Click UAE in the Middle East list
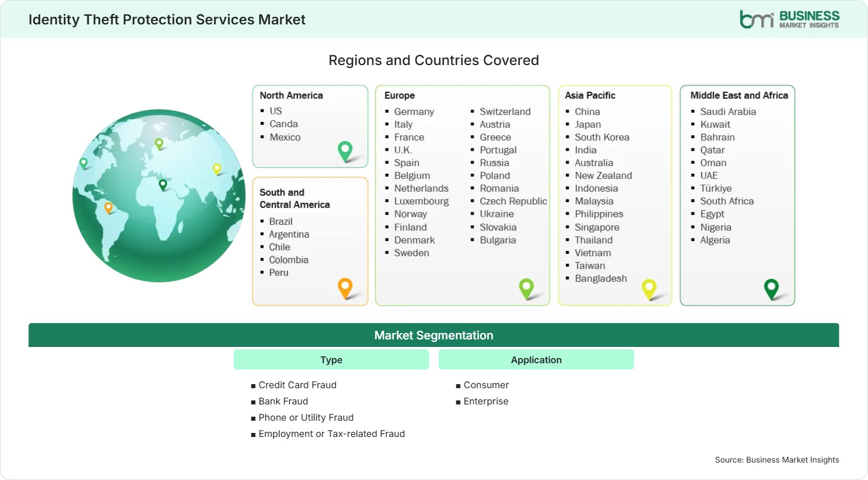 (x=709, y=175)
